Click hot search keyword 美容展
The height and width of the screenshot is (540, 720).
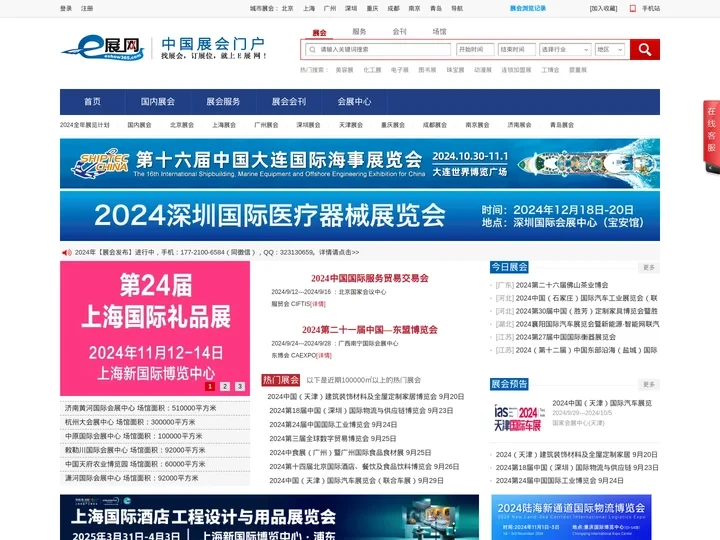coord(344,70)
